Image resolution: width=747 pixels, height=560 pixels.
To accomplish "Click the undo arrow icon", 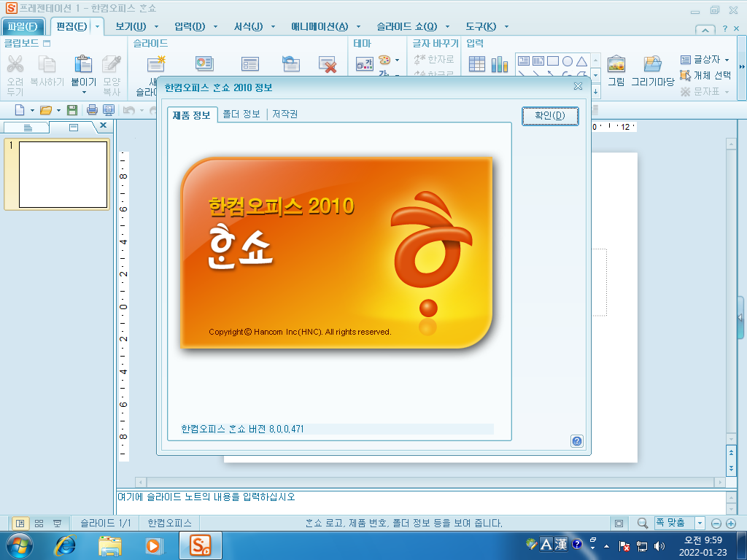I will (x=128, y=110).
